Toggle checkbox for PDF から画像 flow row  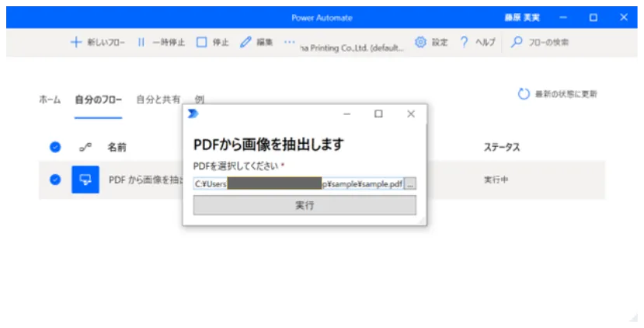tap(55, 180)
